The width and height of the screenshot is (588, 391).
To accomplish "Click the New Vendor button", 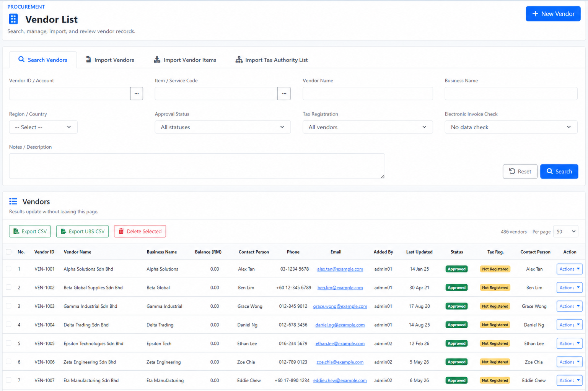I will pos(553,14).
